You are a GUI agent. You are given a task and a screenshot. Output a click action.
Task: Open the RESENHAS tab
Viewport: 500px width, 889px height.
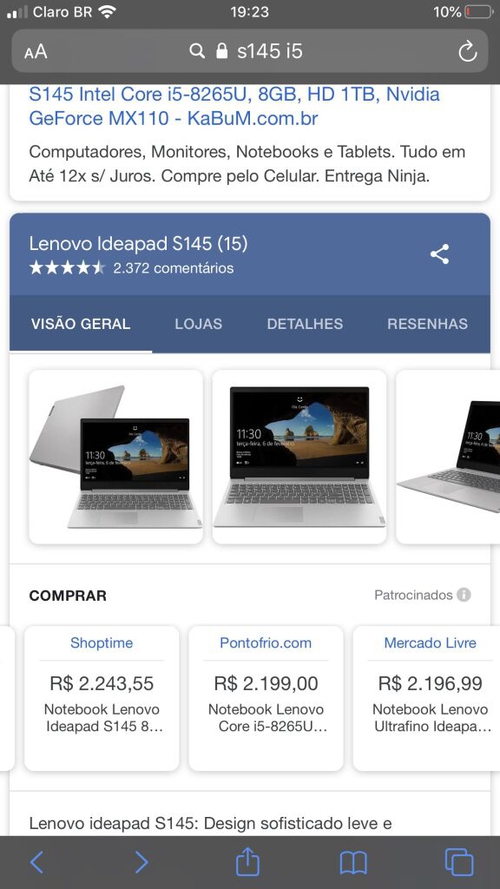click(427, 324)
